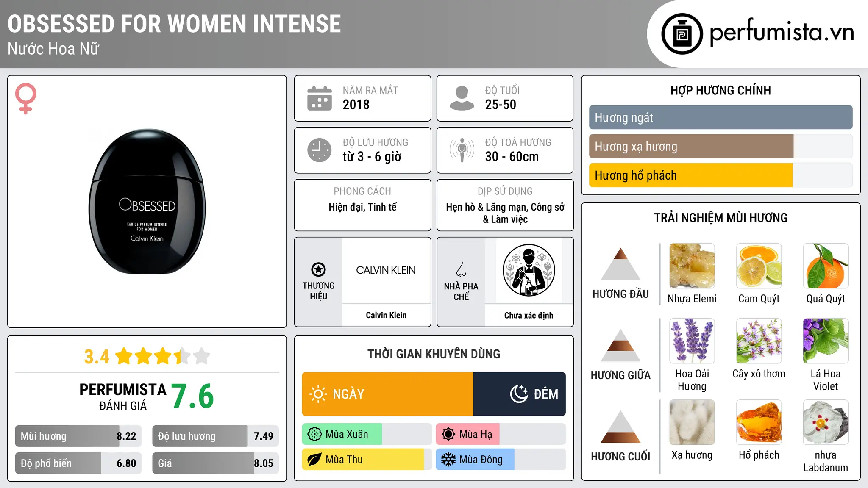Screen dimensions: 868x488
Task: Click the HỢP HƯƠNG CHÍNH heading
Action: coord(721,90)
